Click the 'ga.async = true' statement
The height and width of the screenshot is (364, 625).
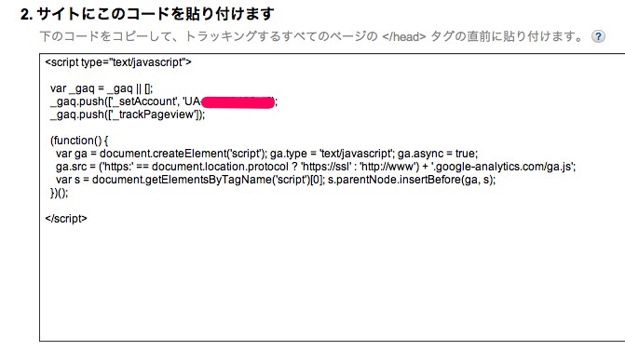436,154
